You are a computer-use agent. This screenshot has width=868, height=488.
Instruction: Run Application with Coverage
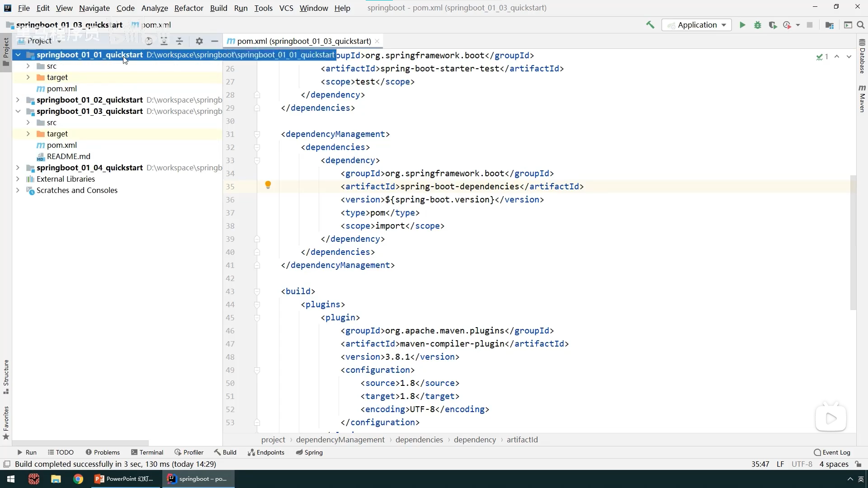(x=773, y=25)
